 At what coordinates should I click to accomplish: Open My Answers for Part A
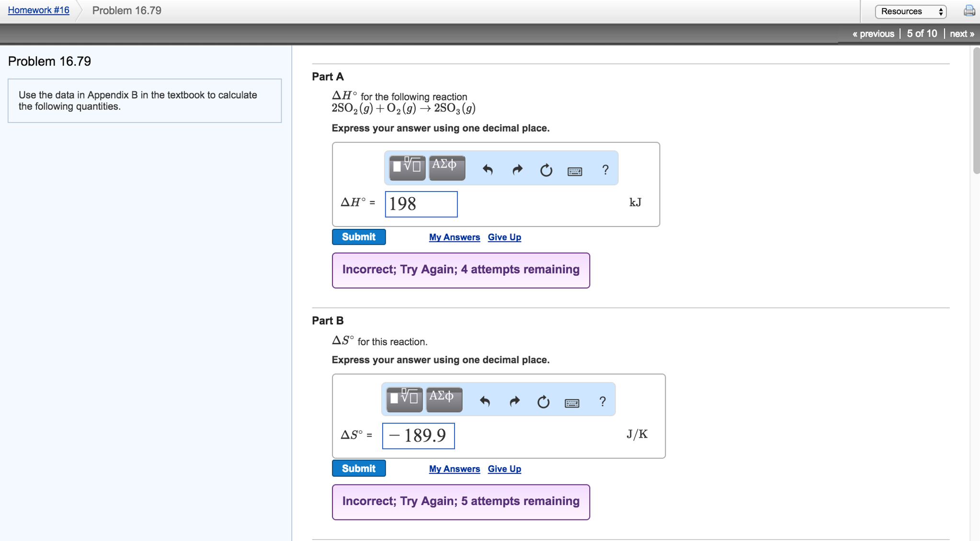point(455,237)
